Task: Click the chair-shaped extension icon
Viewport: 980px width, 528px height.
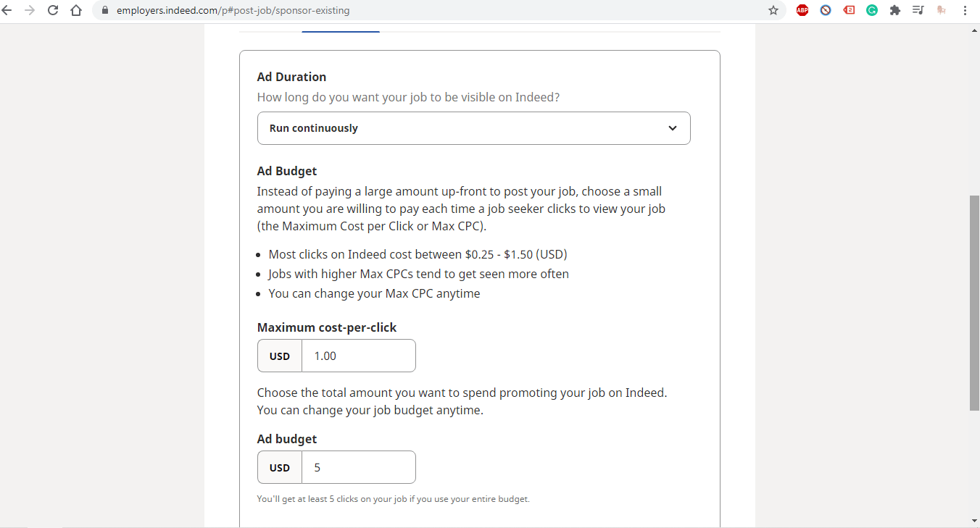Action: 942,10
